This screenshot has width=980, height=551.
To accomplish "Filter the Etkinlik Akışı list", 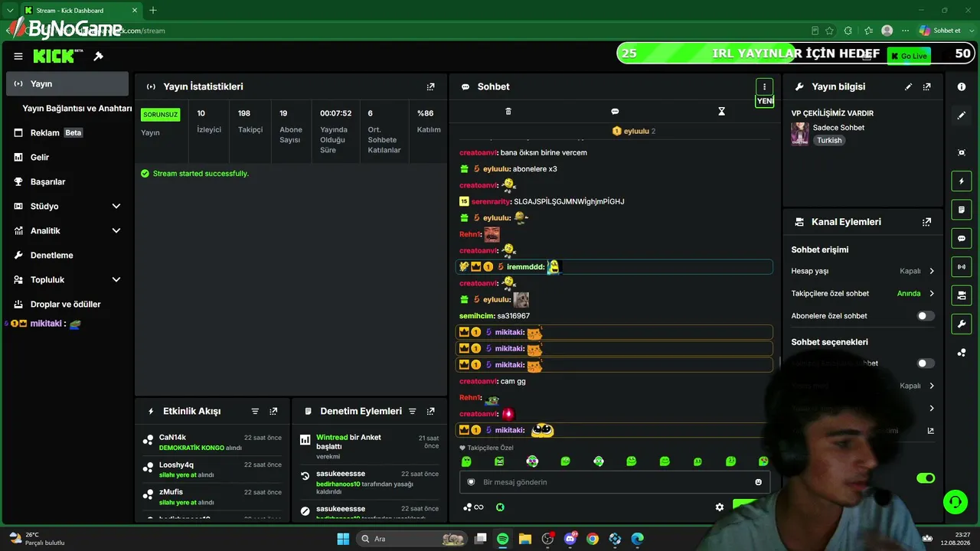I will point(255,411).
